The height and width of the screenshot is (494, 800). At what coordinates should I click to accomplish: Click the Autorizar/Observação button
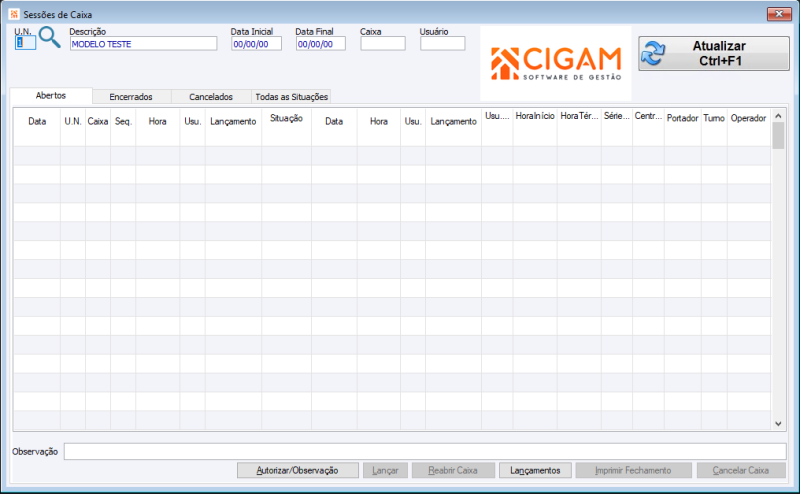pos(297,471)
